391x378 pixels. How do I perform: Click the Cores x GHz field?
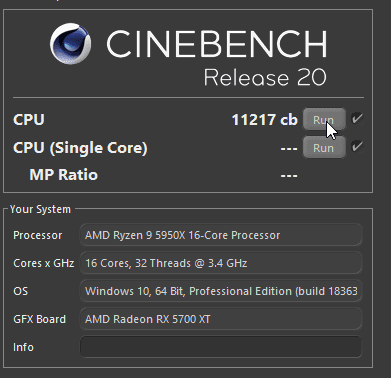pos(221,263)
